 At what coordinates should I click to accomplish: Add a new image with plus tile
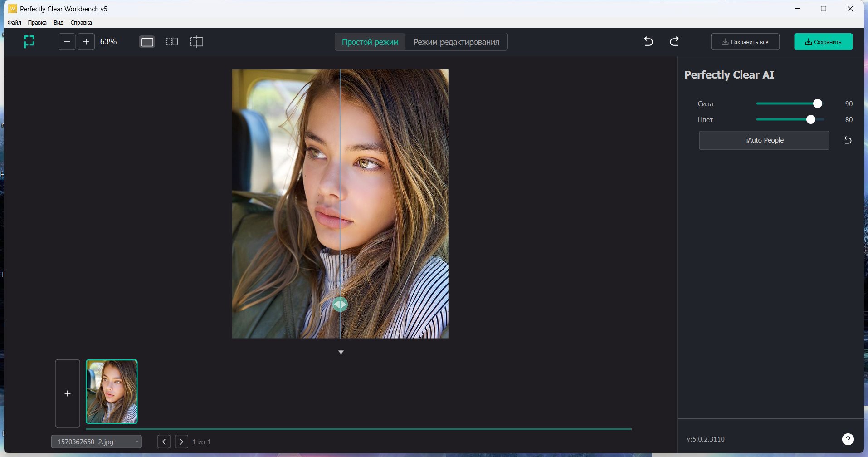pos(68,393)
